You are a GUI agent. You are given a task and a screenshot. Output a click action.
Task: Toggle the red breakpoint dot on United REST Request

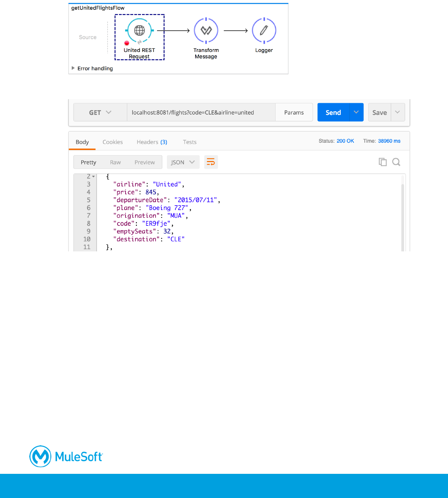click(x=127, y=43)
